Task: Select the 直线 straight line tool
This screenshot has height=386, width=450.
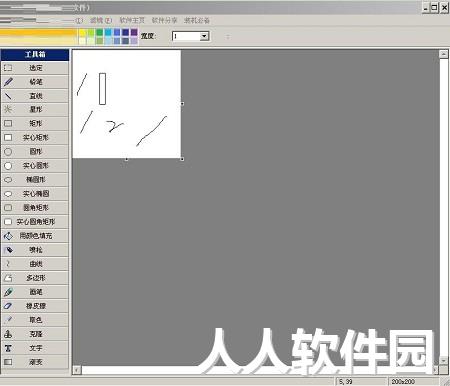Action: [35, 96]
